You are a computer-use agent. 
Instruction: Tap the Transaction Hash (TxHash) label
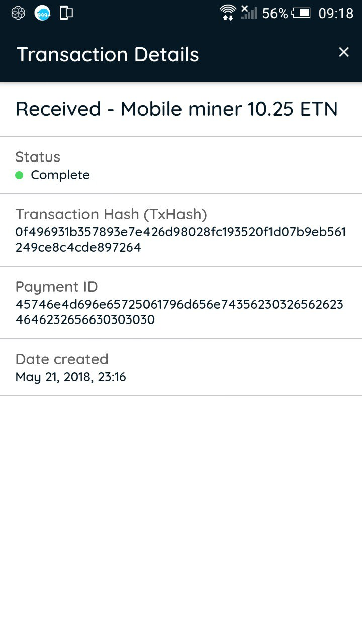click(x=111, y=214)
